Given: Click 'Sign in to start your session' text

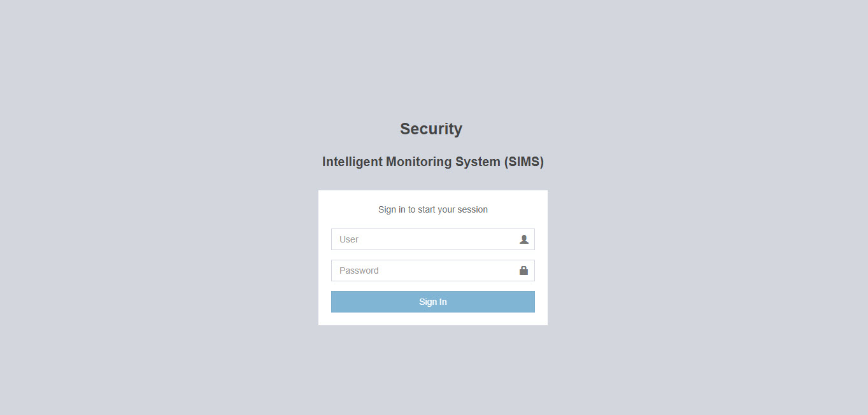Looking at the screenshot, I should pyautogui.click(x=433, y=209).
